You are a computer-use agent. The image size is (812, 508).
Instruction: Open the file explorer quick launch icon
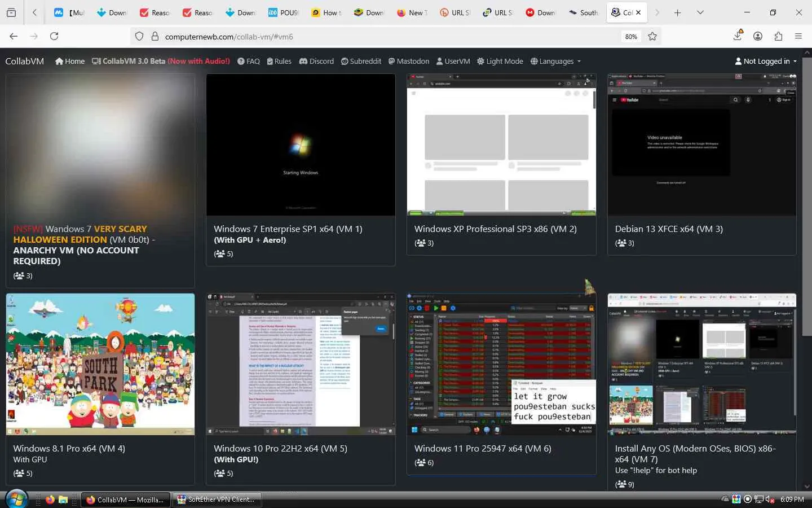tap(63, 500)
